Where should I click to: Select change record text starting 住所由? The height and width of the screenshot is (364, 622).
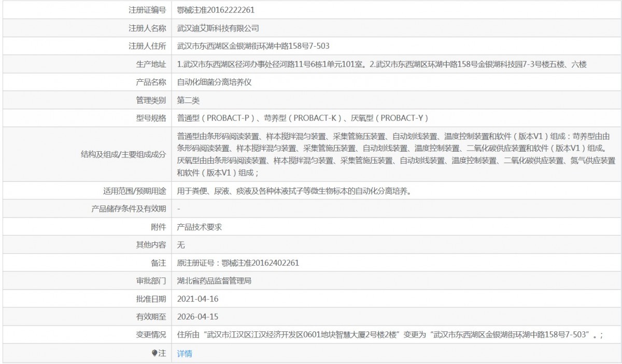(x=390, y=335)
